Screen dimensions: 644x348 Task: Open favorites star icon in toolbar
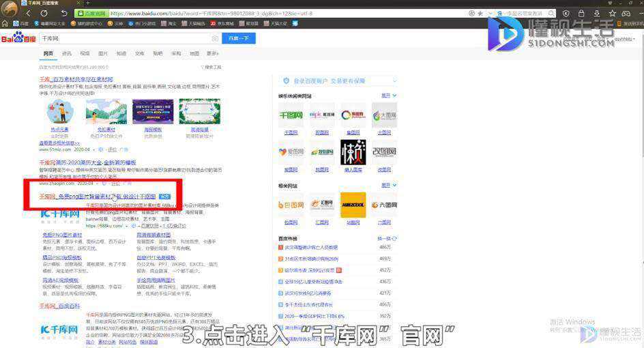612,13
